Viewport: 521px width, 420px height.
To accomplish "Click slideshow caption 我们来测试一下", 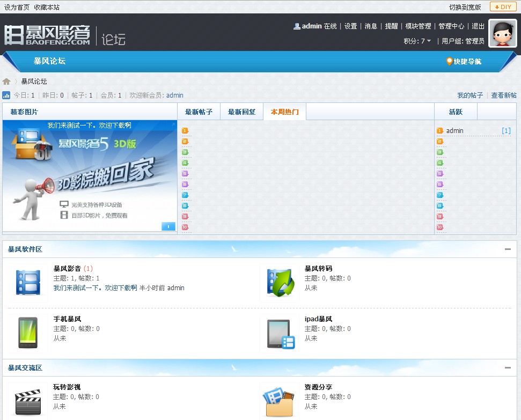I will (89, 126).
